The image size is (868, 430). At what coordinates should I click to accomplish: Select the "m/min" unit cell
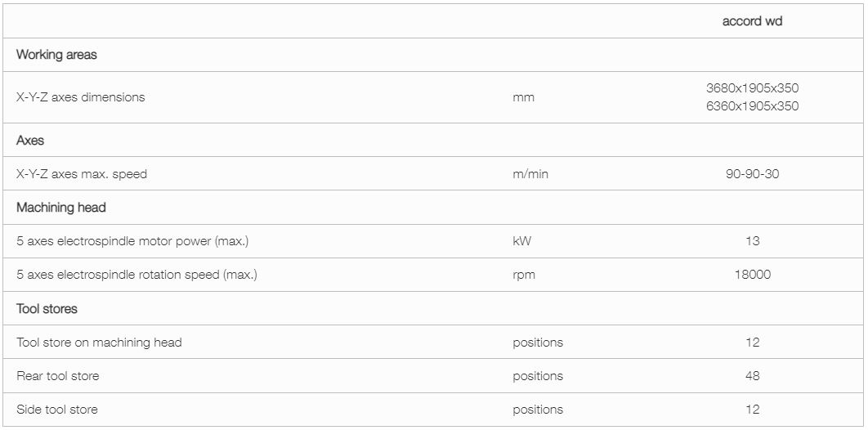coord(530,174)
